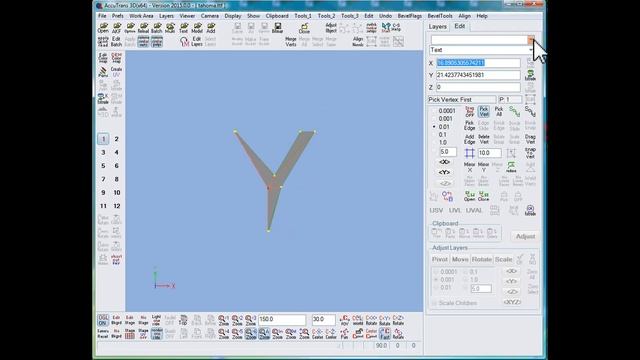
Task: Open the top layer dropdown arrow
Action: (x=530, y=40)
